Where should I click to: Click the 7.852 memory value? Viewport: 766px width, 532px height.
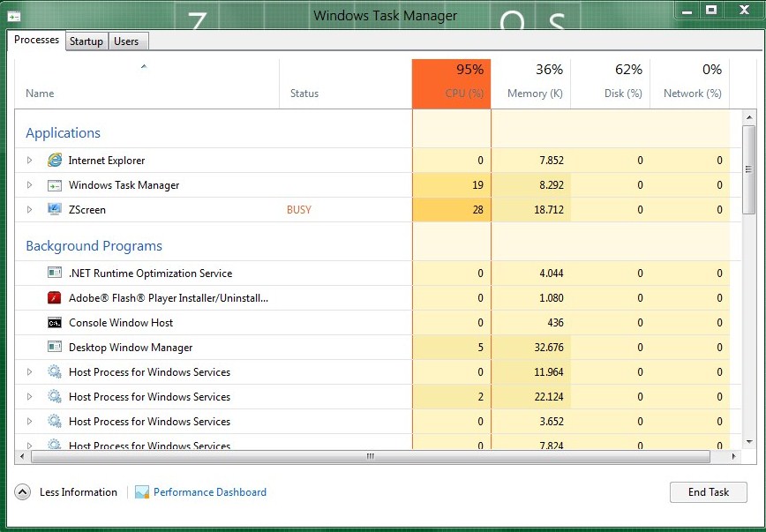click(552, 161)
